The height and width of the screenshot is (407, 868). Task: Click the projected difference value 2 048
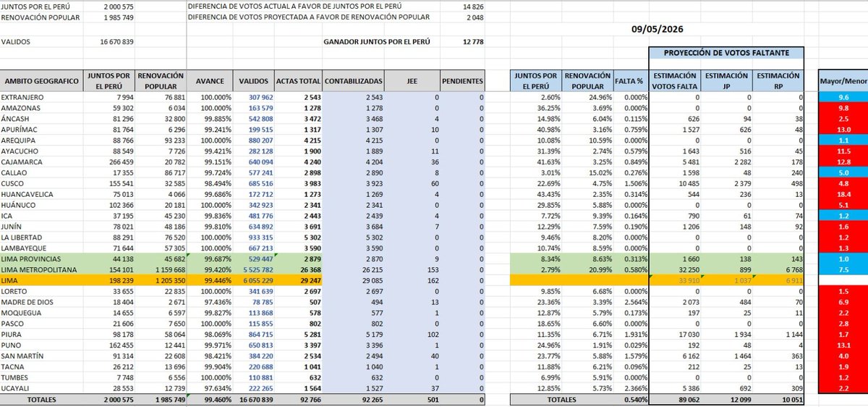(475, 17)
